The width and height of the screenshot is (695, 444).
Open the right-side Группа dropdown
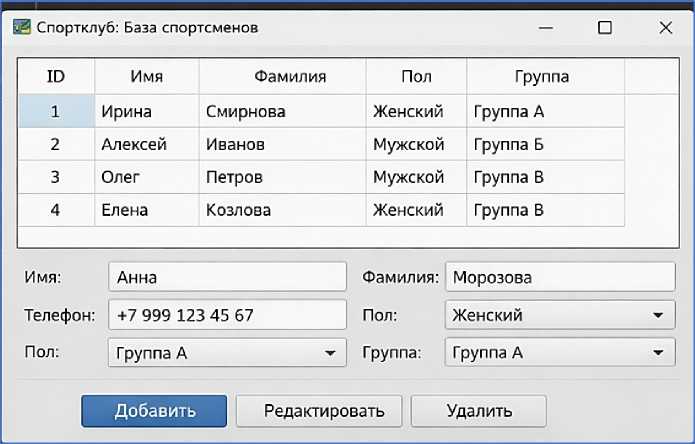(x=560, y=353)
